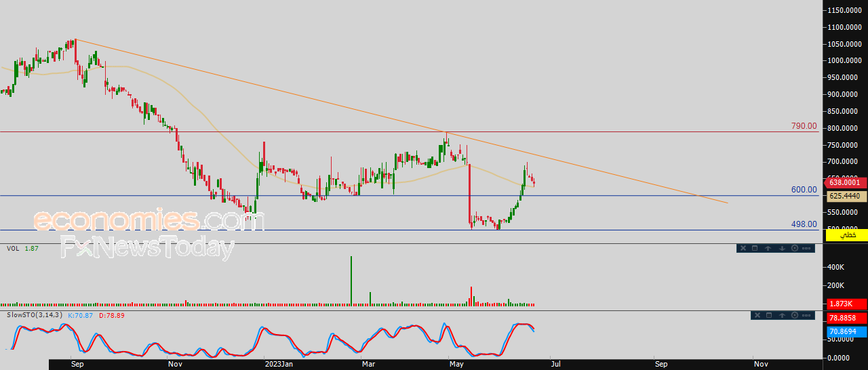The height and width of the screenshot is (370, 868).
Task: Click the 625.4440 moving average price tag
Action: point(846,196)
